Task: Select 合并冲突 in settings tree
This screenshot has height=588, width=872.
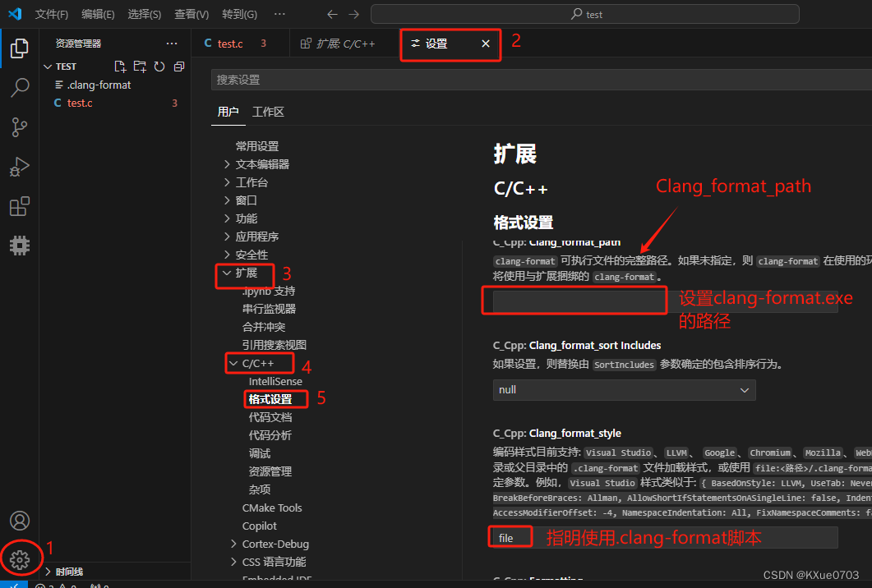Action: click(x=264, y=328)
